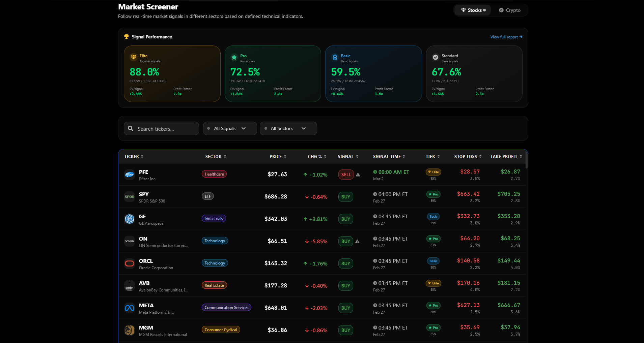Click the Pfizer logo icon
644x343 pixels.
pyautogui.click(x=130, y=175)
